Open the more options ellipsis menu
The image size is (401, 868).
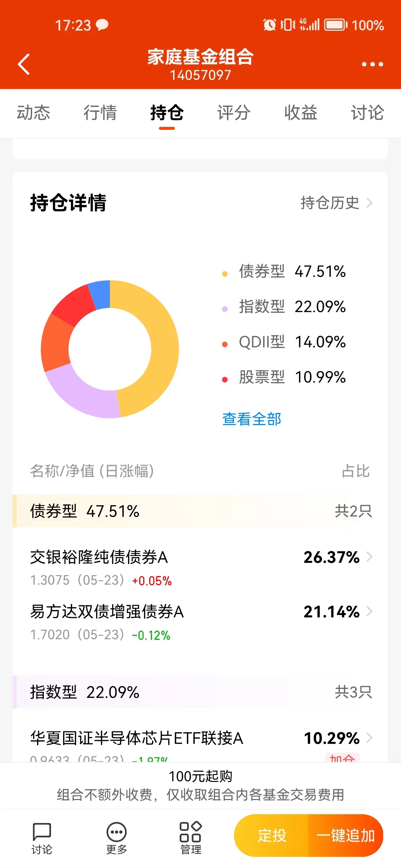tap(372, 64)
